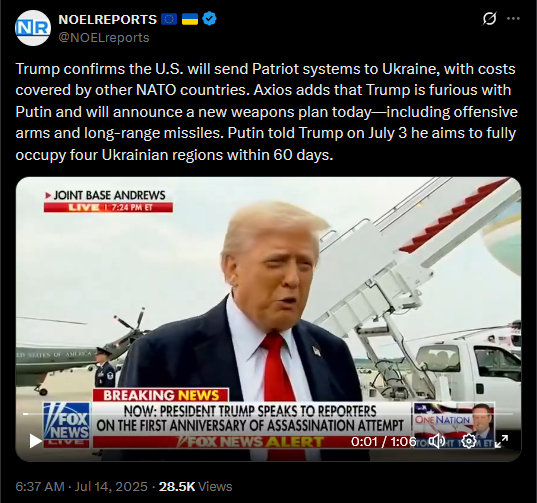Click the 28.5K Views count
Screen dimensions: 537x503
tap(196, 486)
